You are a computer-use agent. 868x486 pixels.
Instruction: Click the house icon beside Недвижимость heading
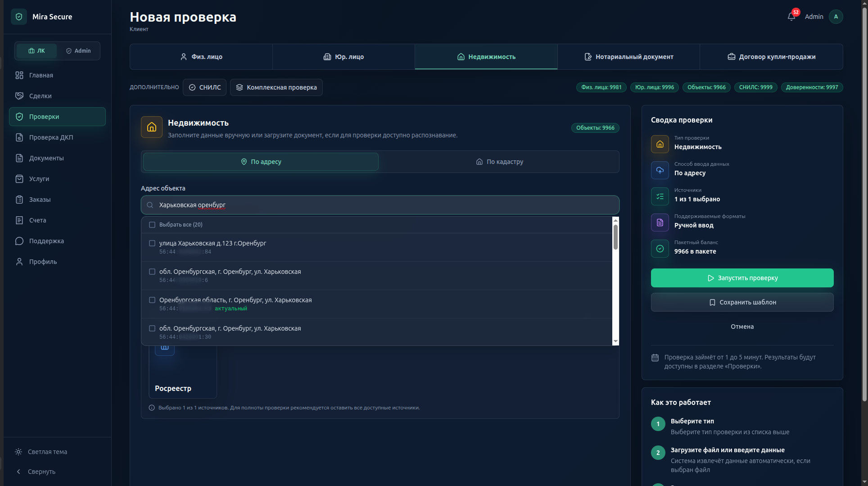point(152,127)
